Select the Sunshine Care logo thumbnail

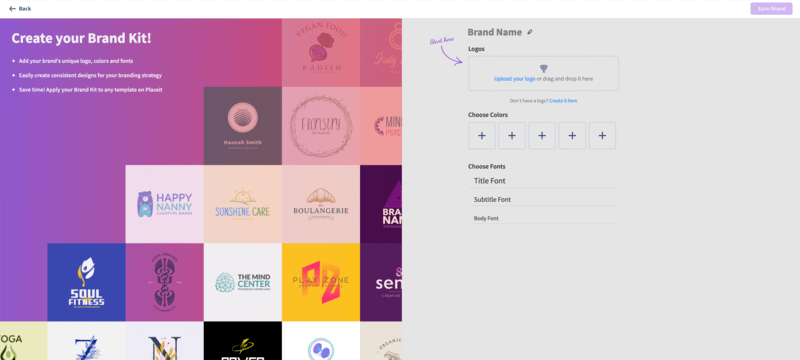pos(243,204)
